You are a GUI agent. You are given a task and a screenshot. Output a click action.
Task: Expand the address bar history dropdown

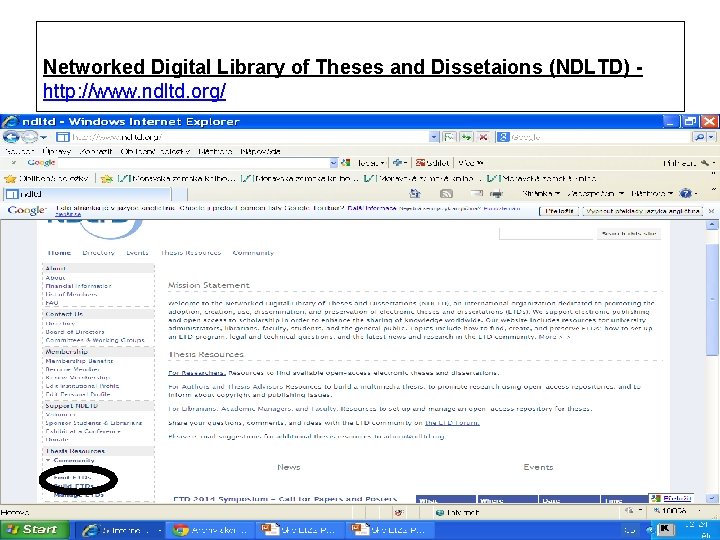pos(434,137)
